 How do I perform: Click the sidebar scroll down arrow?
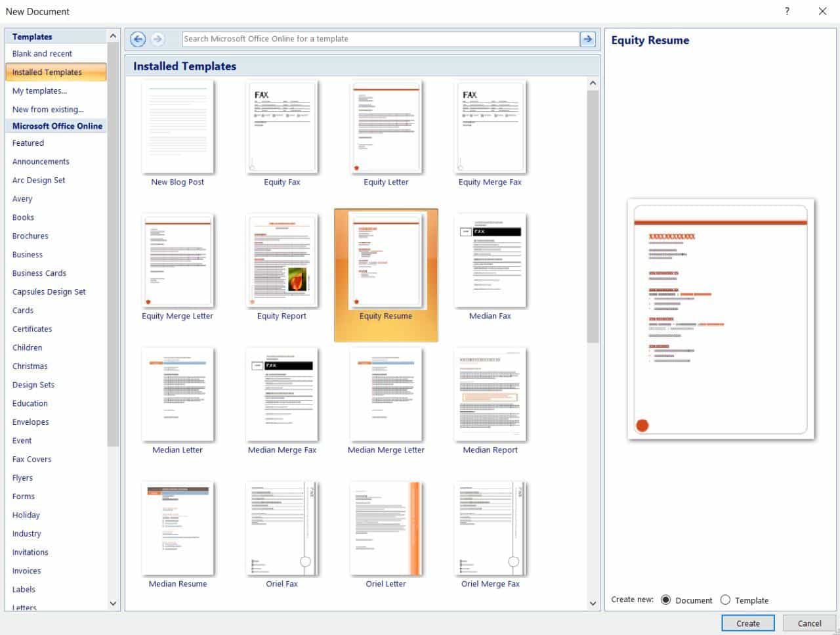tap(113, 603)
